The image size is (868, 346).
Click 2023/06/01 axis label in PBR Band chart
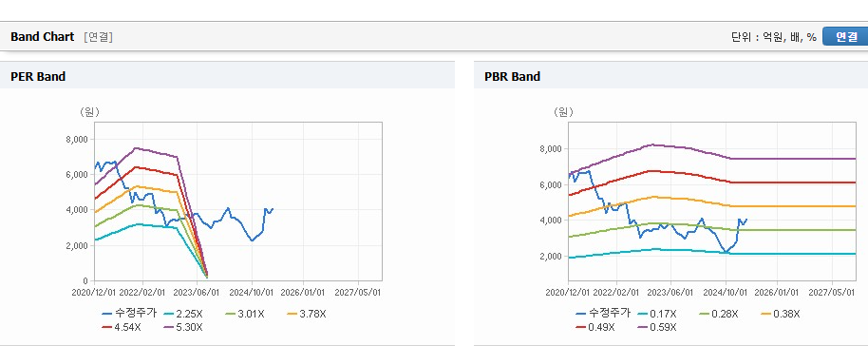pos(670,292)
